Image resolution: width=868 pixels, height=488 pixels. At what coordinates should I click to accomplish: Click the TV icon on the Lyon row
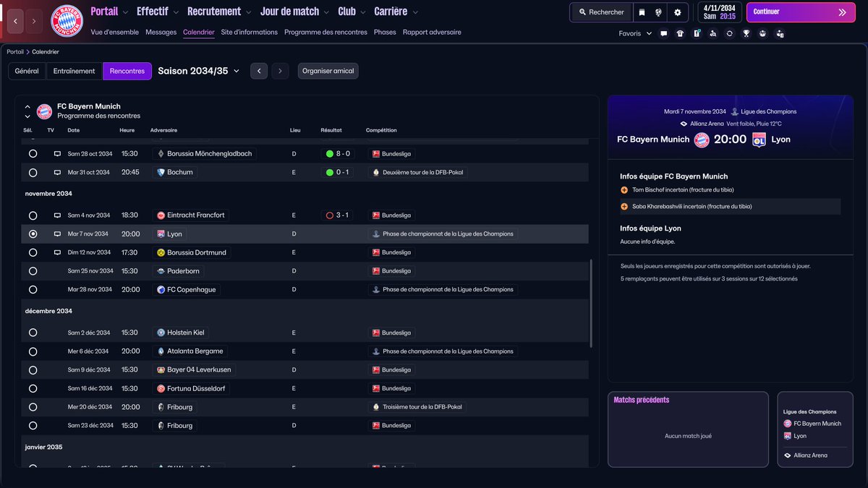pos(57,234)
